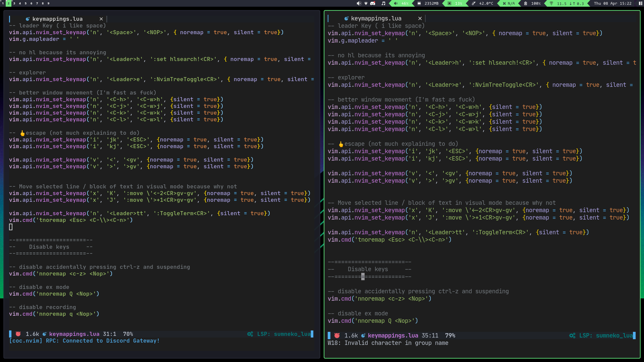Screen dimensions: 644x362
Task: Click 'LSP: sumneko_lua' in right statusline
Action: coord(606,336)
